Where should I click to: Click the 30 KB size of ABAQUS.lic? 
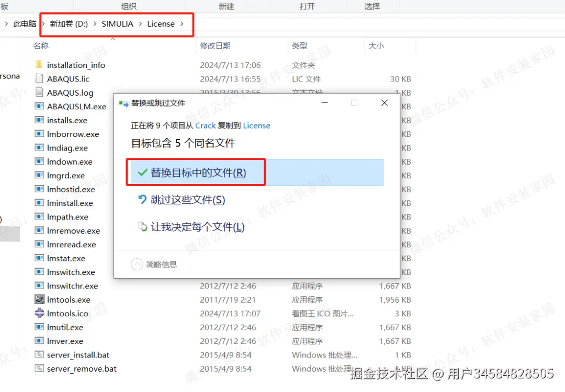(x=401, y=79)
